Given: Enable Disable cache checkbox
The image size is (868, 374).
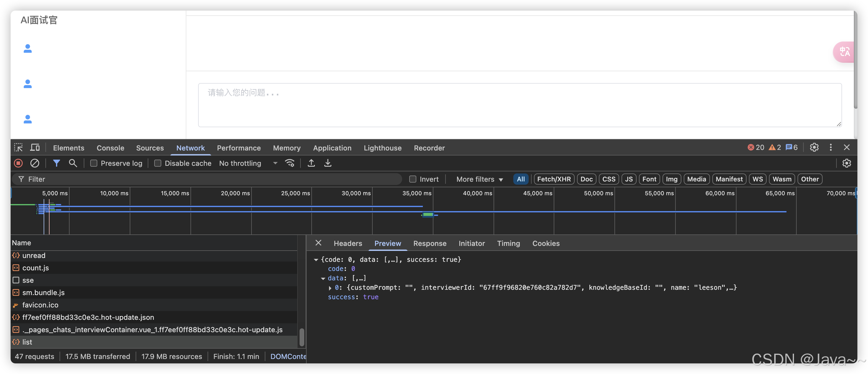Looking at the screenshot, I should tap(158, 163).
